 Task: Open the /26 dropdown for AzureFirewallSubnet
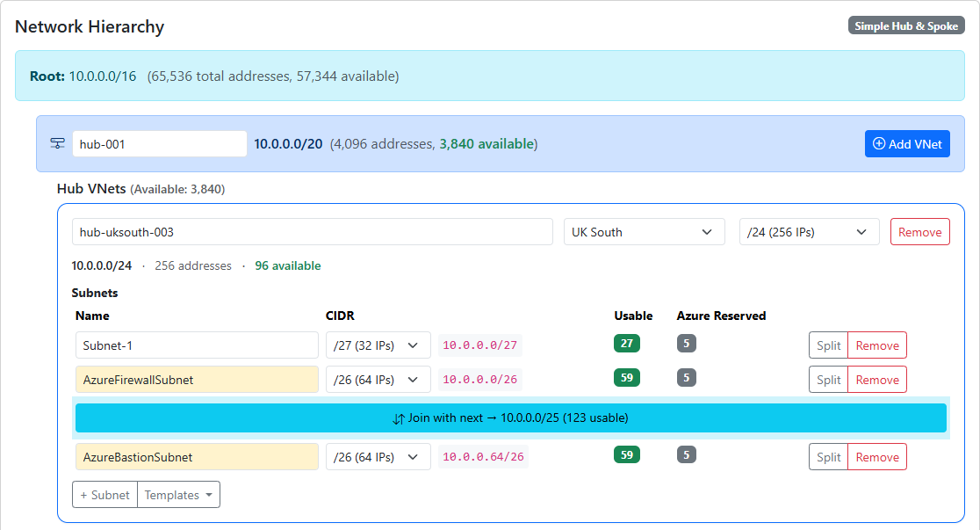(x=378, y=379)
